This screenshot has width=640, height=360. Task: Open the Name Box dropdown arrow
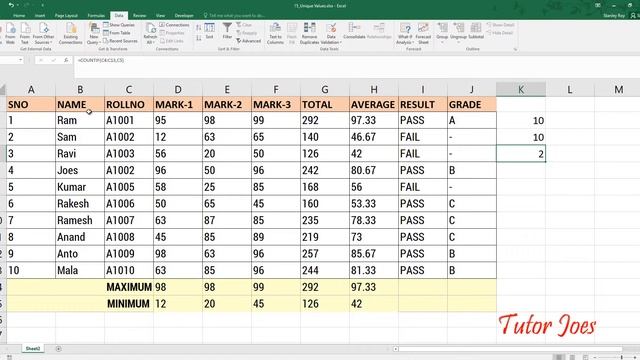pos(20,60)
